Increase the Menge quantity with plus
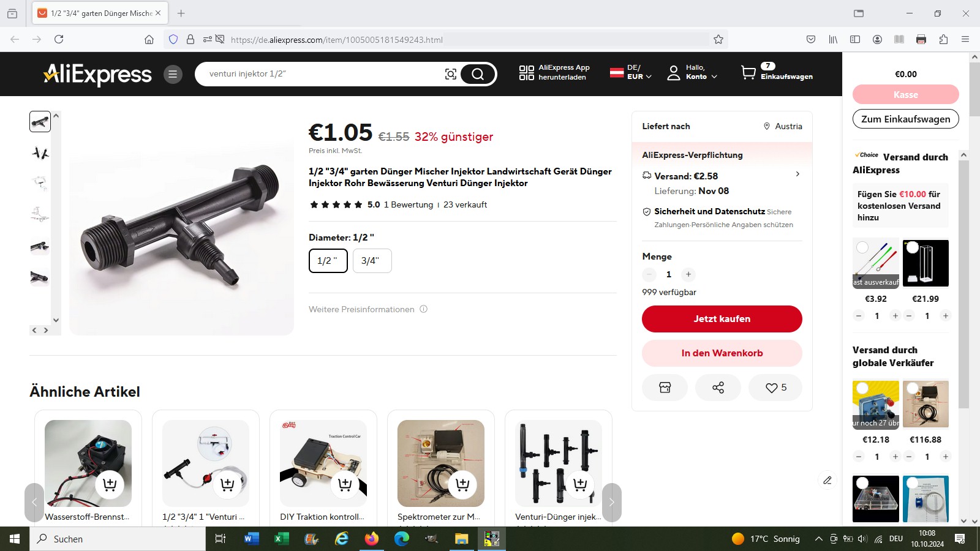 click(688, 274)
